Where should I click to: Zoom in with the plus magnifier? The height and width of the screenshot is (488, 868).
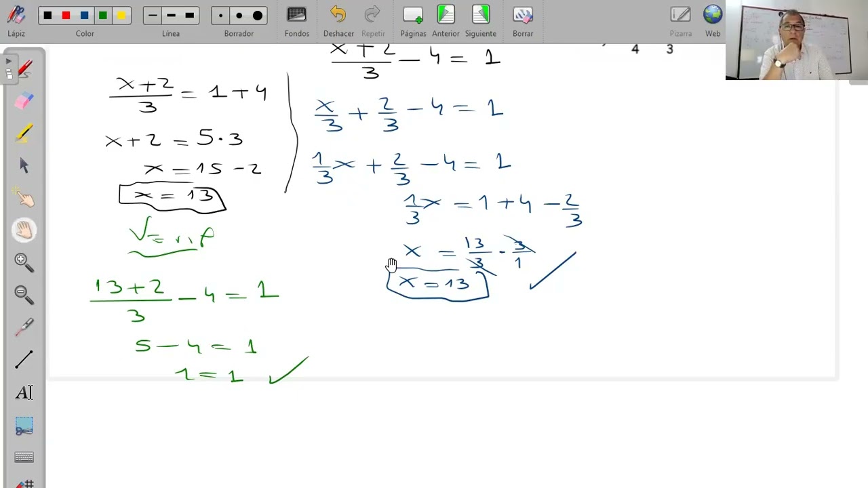coord(24,261)
